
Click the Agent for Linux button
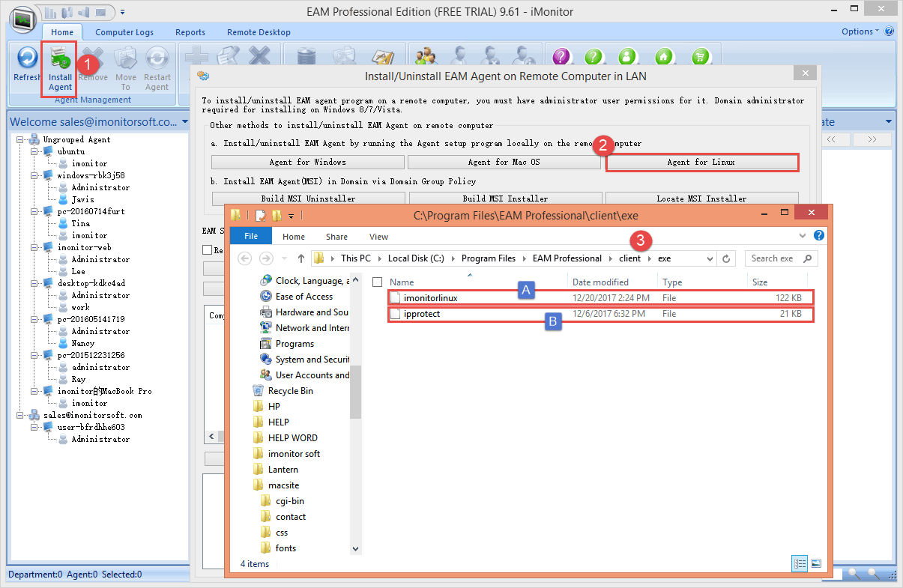point(701,162)
